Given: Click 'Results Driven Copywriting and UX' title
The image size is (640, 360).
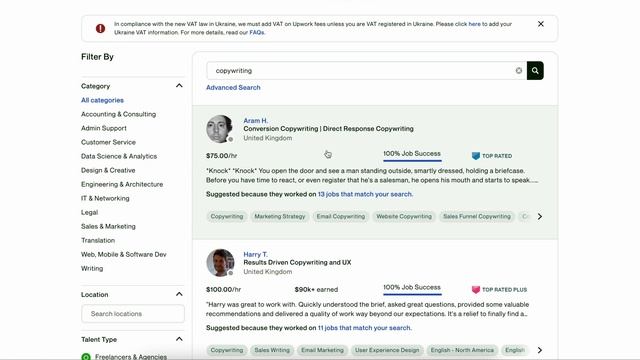Looking at the screenshot, I should [297, 263].
